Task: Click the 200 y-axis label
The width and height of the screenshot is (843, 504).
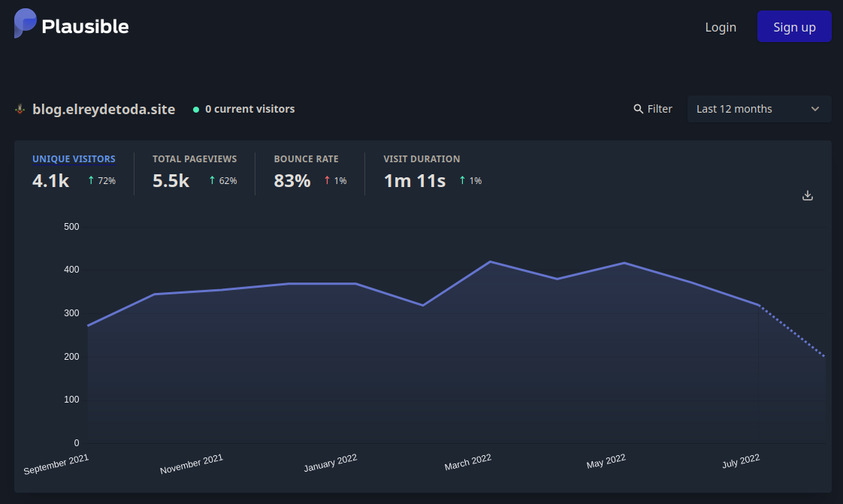Action: coord(71,357)
